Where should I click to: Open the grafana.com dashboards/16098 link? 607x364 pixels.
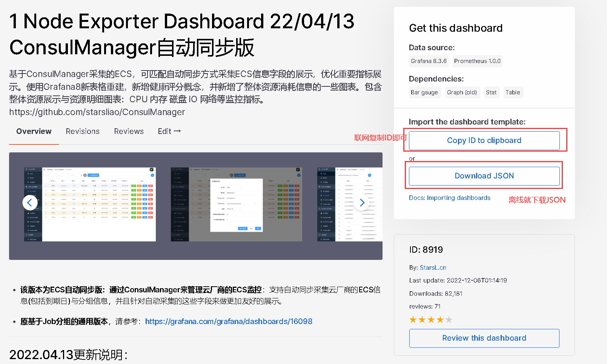tap(229, 321)
